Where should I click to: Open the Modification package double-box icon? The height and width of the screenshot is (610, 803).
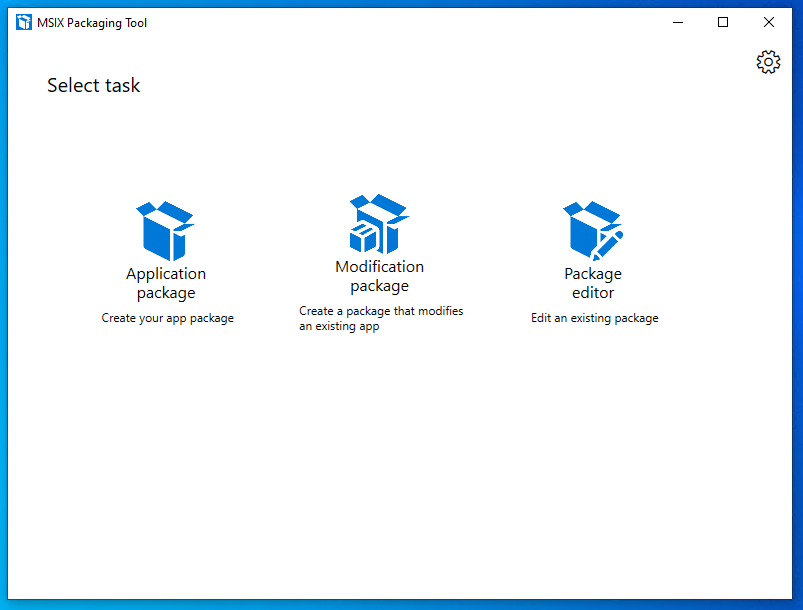click(x=379, y=224)
